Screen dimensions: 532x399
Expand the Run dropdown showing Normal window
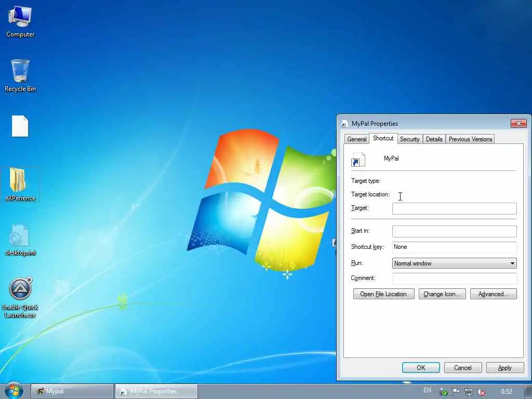coord(454,263)
